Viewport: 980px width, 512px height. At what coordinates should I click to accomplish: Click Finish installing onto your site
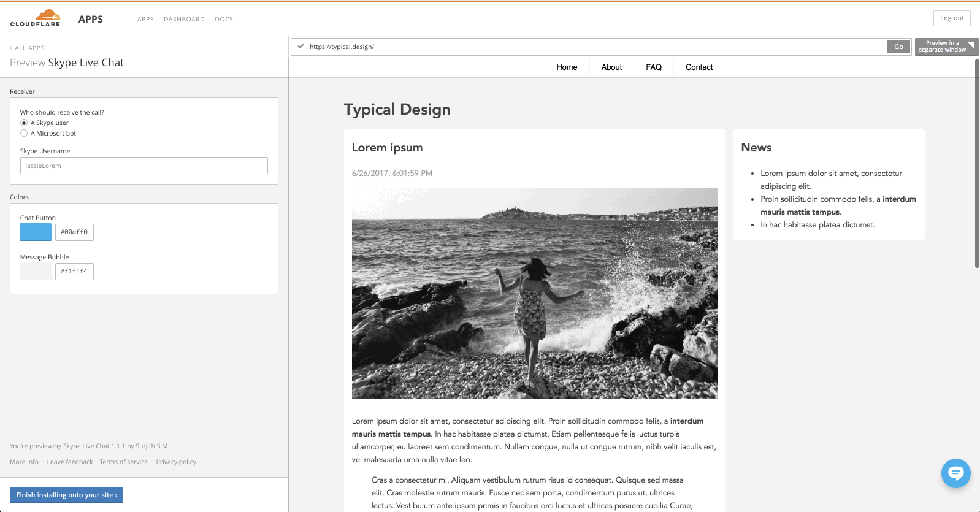(x=66, y=495)
